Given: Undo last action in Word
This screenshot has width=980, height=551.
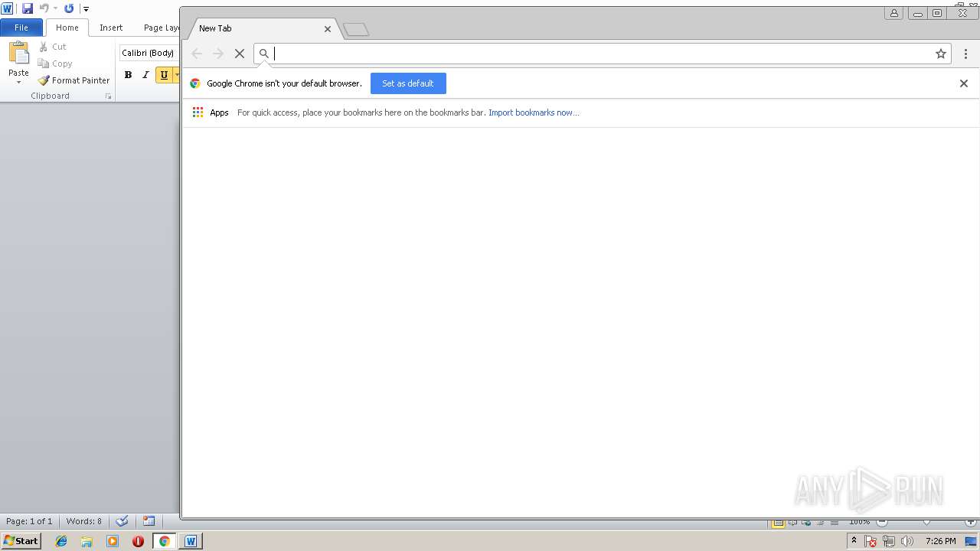Looking at the screenshot, I should click(44, 8).
